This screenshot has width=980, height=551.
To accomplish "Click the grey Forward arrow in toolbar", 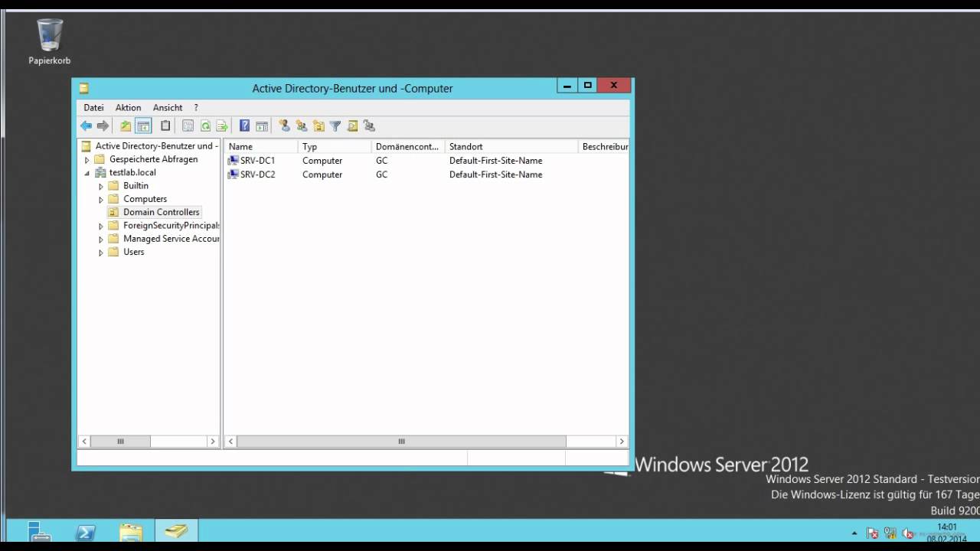I will coord(103,126).
